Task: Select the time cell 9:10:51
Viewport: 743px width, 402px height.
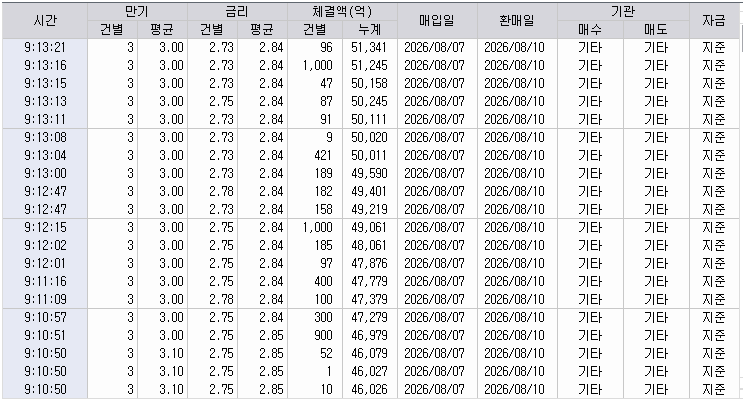Action: tap(45, 336)
